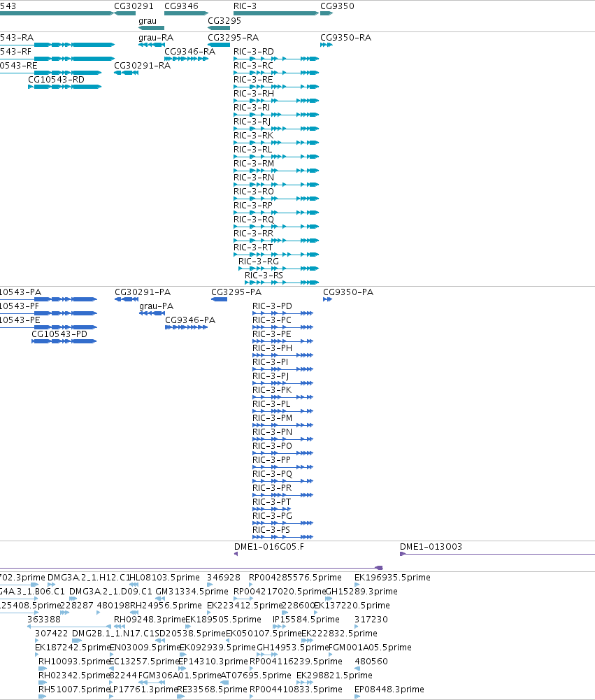
Task: Select the RIC-3-RQ transcript label
Action: coord(254,220)
